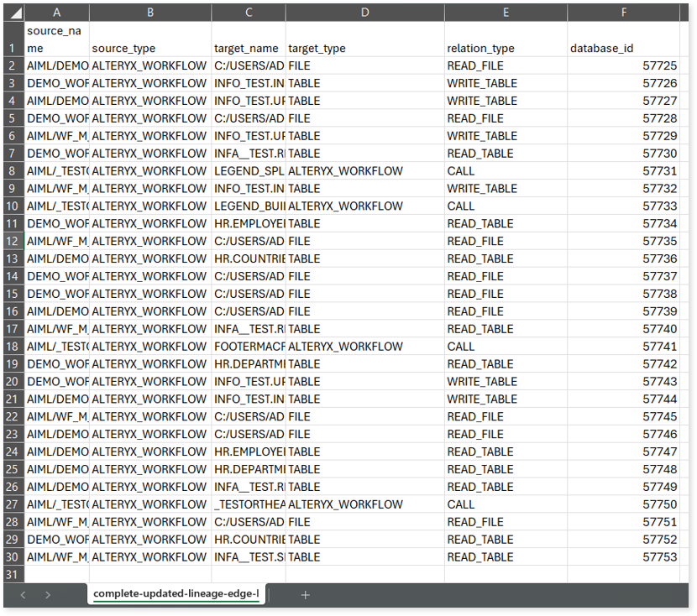Select column C header

pos(249,13)
